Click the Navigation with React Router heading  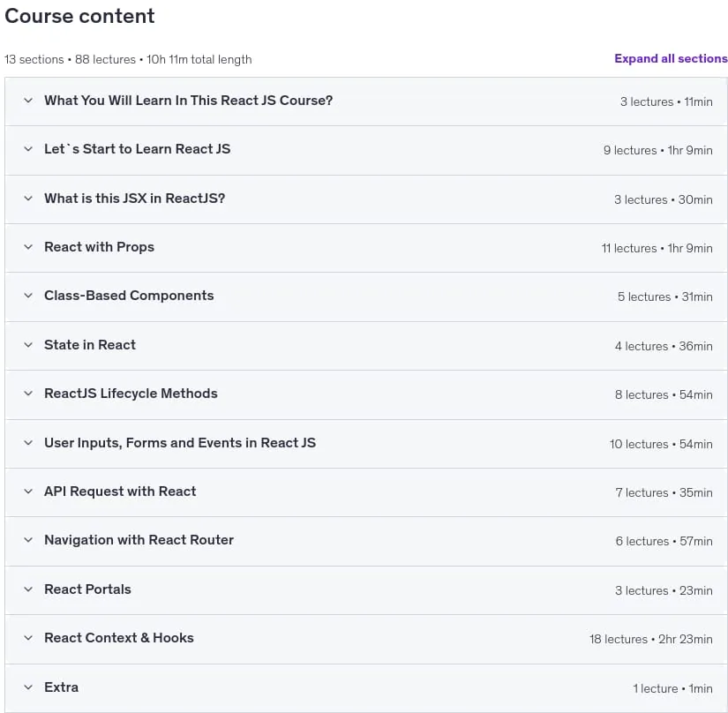coord(139,540)
